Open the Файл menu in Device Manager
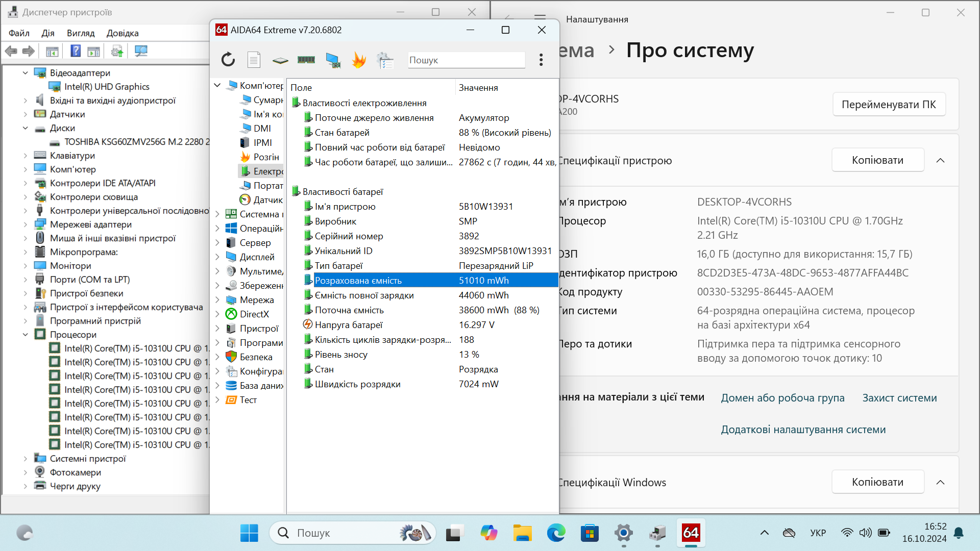Image resolution: width=980 pixels, height=551 pixels. (x=19, y=33)
